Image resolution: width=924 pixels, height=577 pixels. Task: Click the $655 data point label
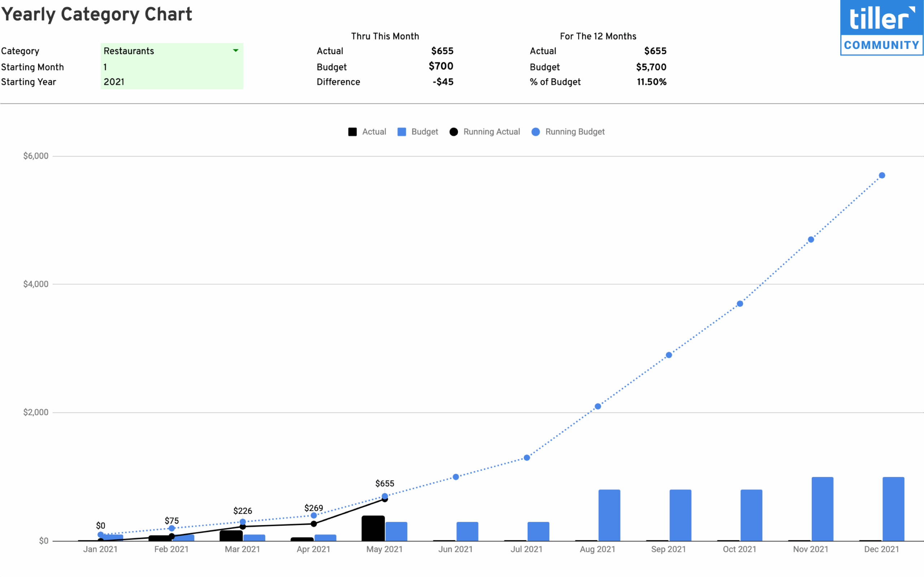tap(384, 483)
